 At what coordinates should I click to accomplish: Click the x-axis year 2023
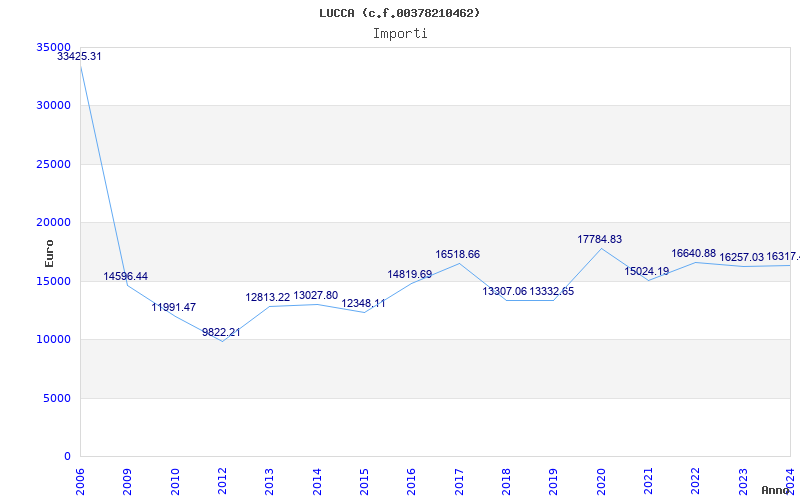click(743, 481)
